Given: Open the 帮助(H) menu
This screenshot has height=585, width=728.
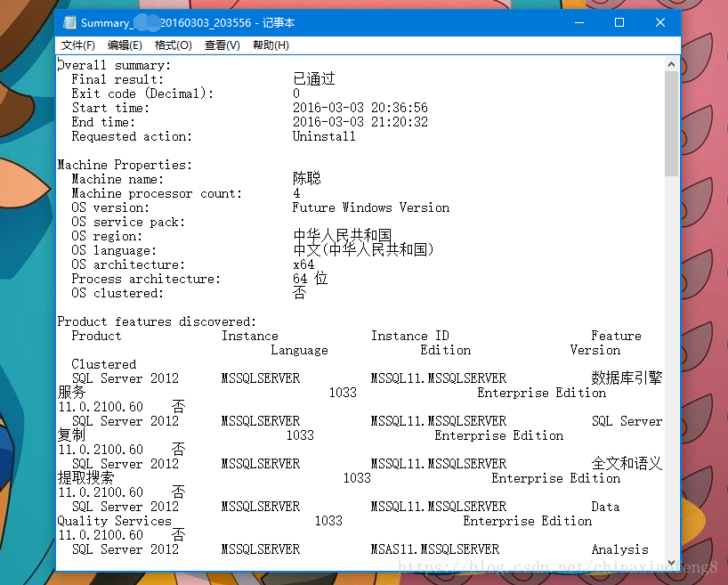Looking at the screenshot, I should click(271, 45).
